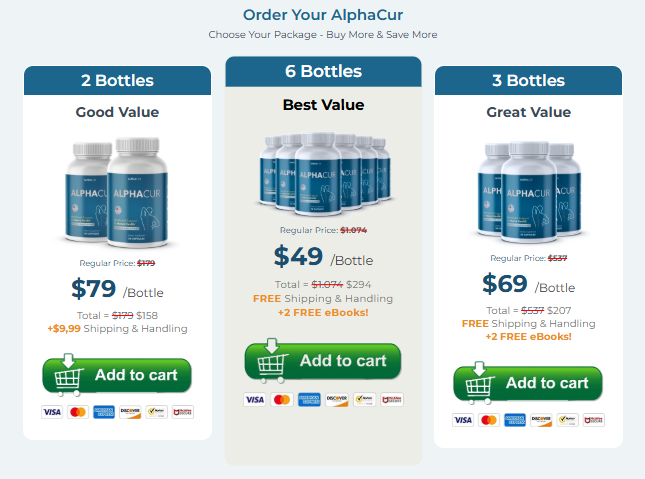Select the three-bottle AlphaCur product image
The height and width of the screenshot is (479, 645).
[529, 192]
